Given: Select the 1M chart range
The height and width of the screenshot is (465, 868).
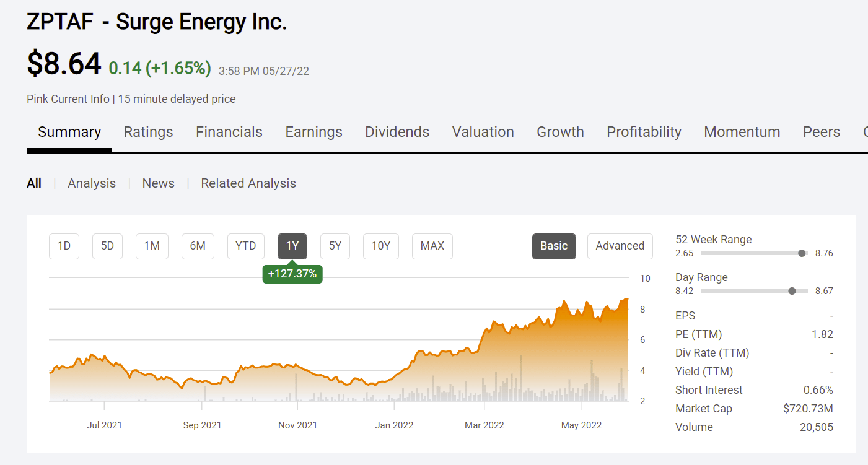Looking at the screenshot, I should (x=152, y=246).
